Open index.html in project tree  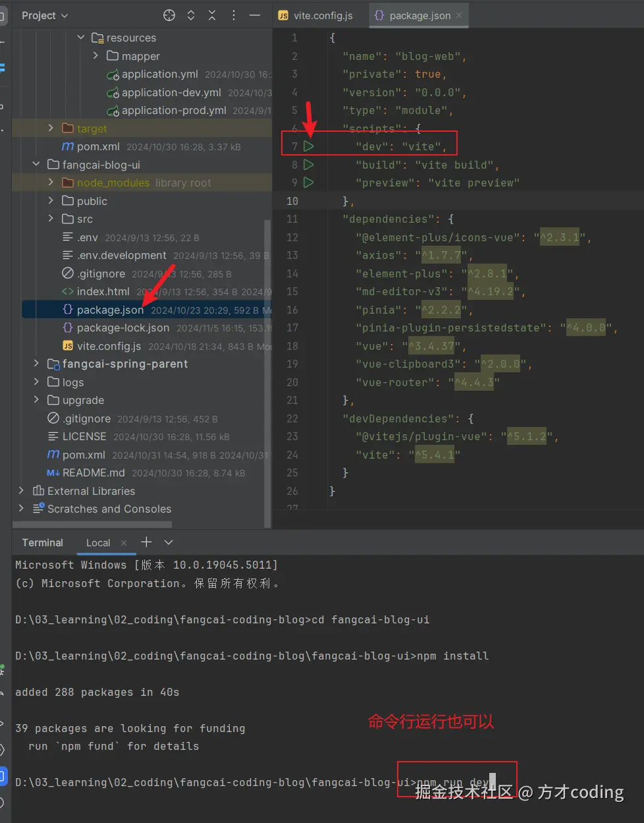(x=103, y=291)
